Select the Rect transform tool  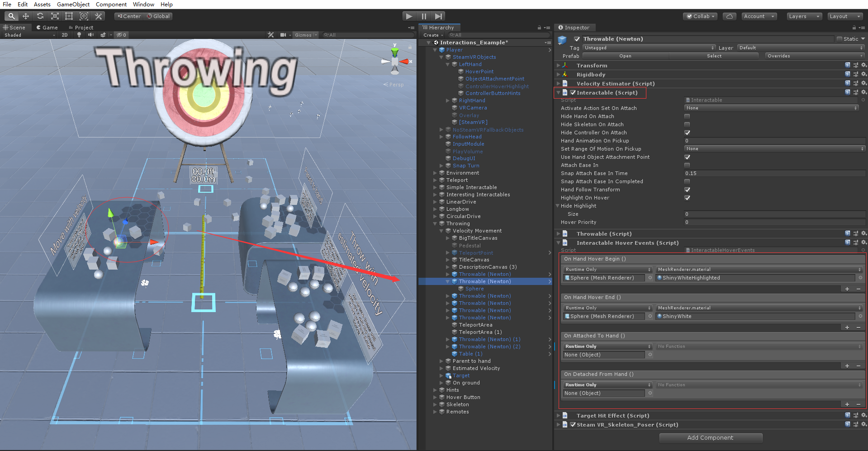(x=69, y=16)
